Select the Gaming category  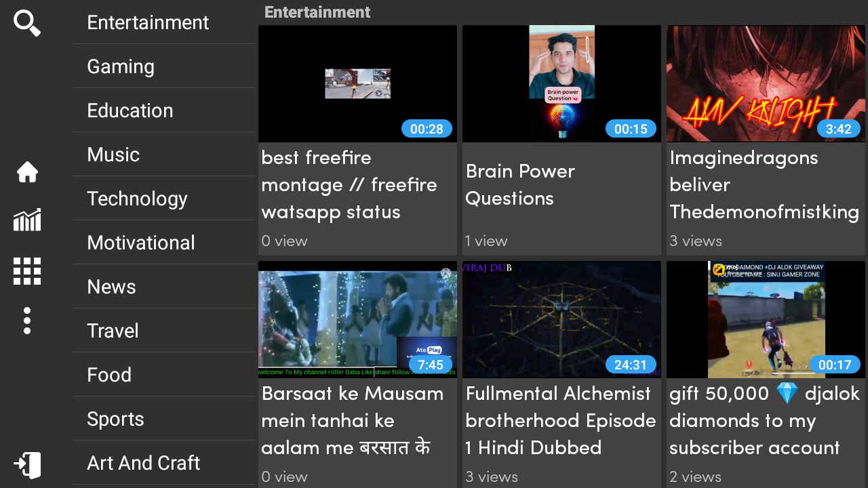pos(164,66)
